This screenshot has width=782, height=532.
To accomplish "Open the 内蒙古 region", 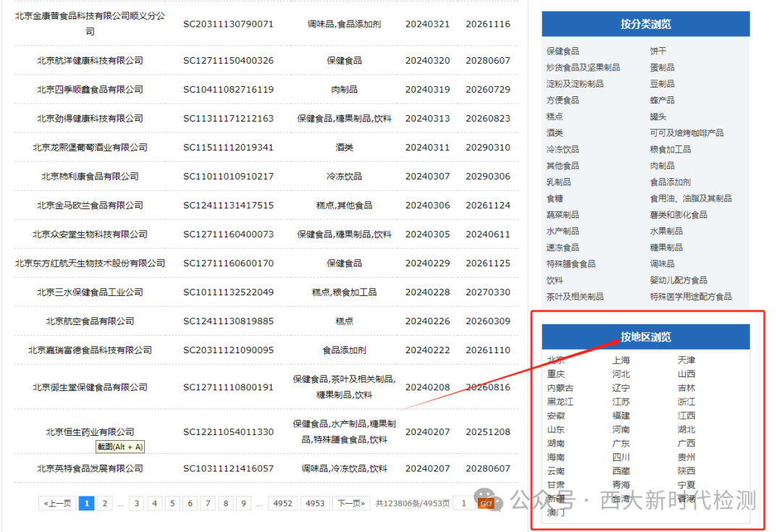I will 560,388.
